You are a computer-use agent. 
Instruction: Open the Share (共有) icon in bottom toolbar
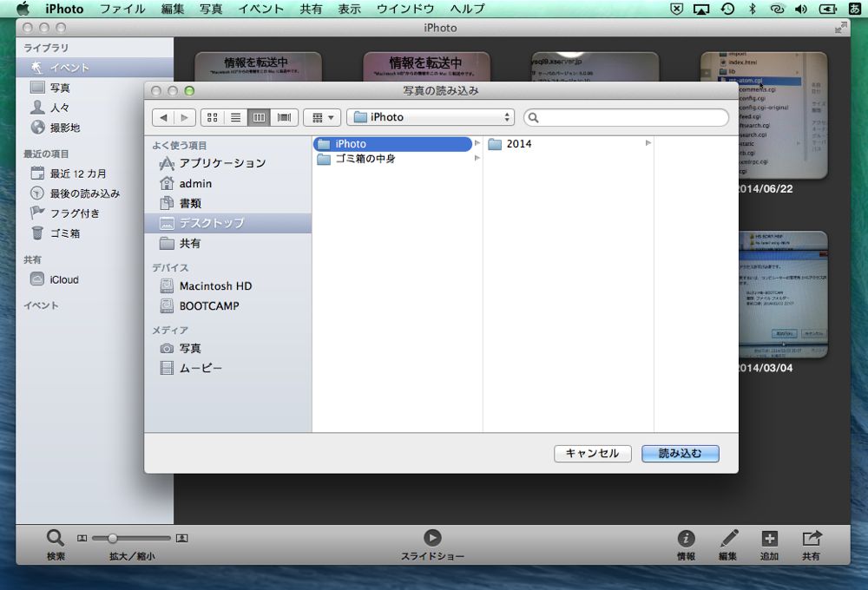pos(811,538)
